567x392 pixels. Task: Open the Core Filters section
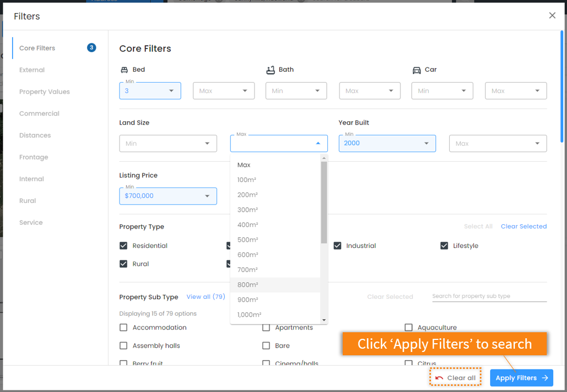pos(37,48)
